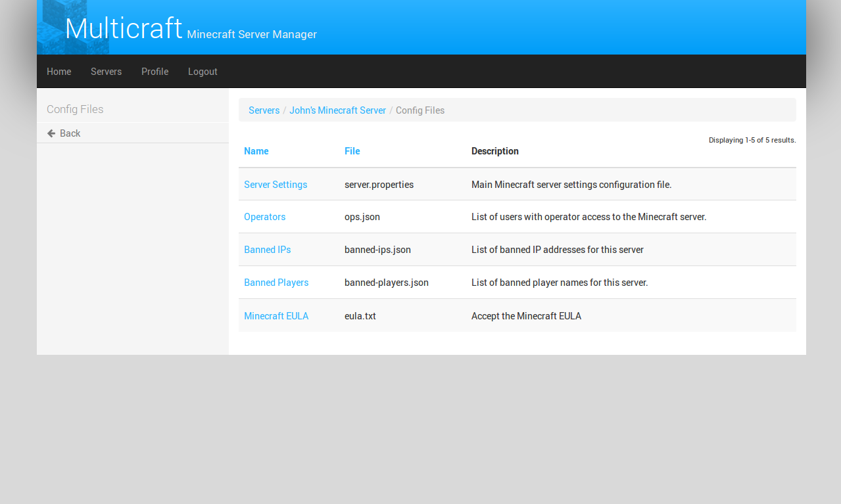Click the banned-ips.json file name
The image size is (841, 504).
click(377, 250)
